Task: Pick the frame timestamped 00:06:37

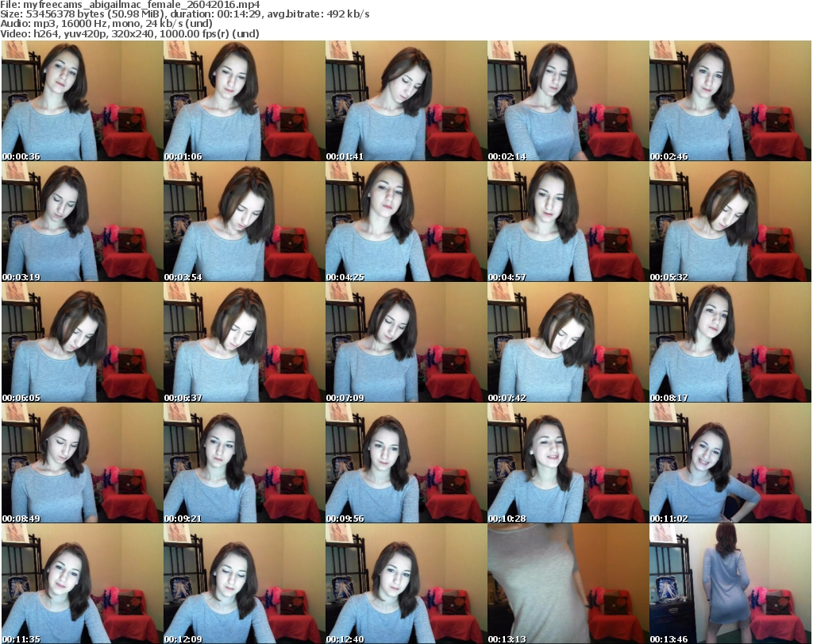Action: 245,342
